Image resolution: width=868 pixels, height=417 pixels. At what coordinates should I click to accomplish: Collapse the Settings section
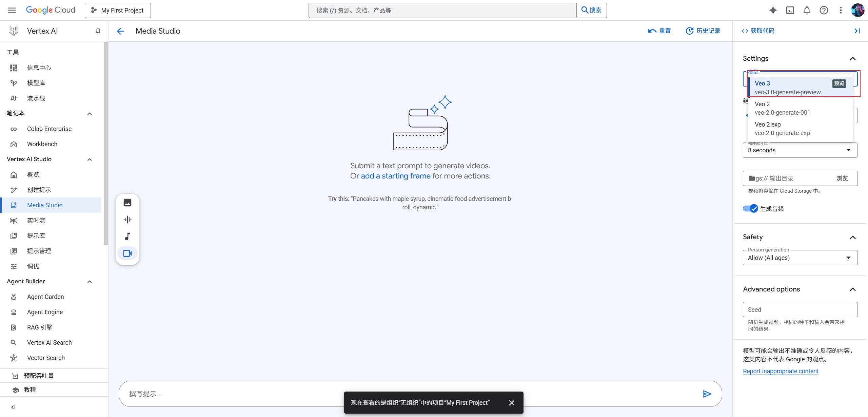pos(853,59)
